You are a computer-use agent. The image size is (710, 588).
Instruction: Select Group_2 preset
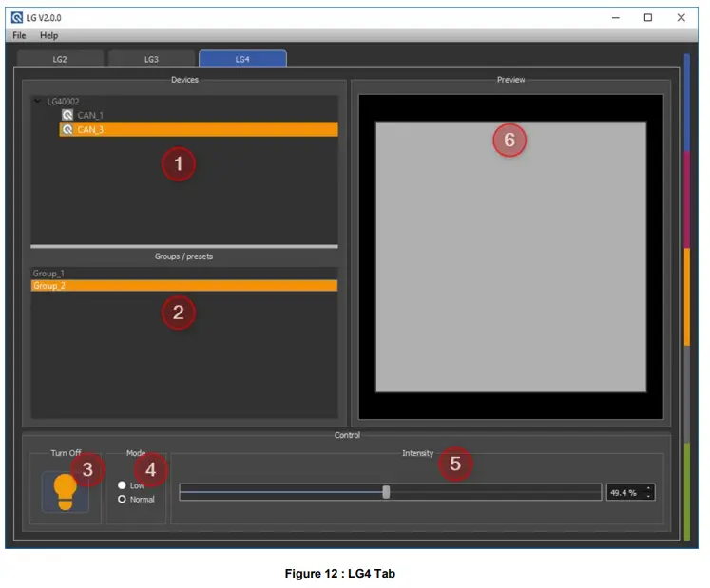183,286
